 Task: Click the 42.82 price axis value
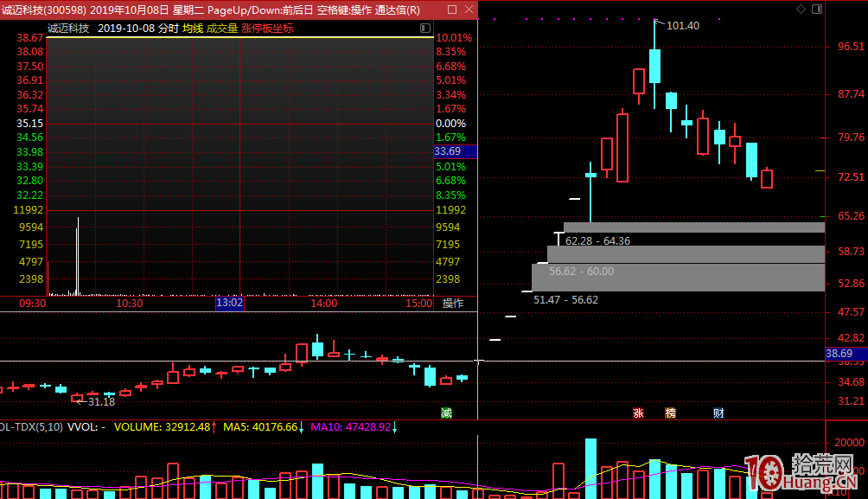coord(851,338)
